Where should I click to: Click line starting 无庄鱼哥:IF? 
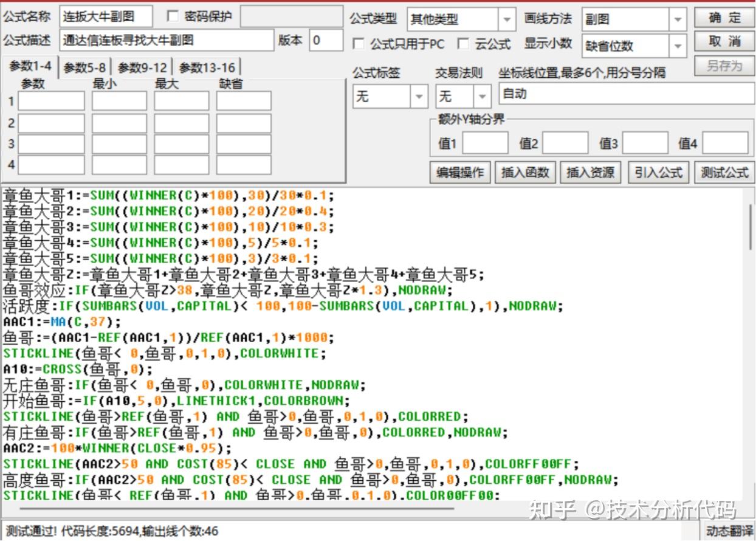point(185,385)
